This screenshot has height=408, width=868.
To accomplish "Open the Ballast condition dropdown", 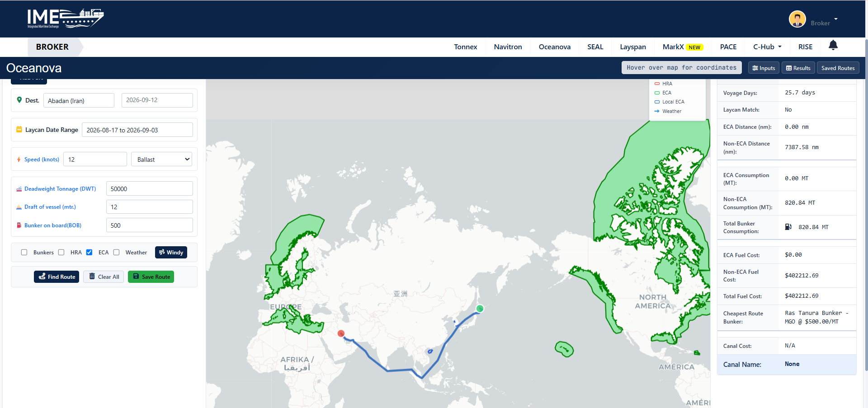I will (161, 159).
